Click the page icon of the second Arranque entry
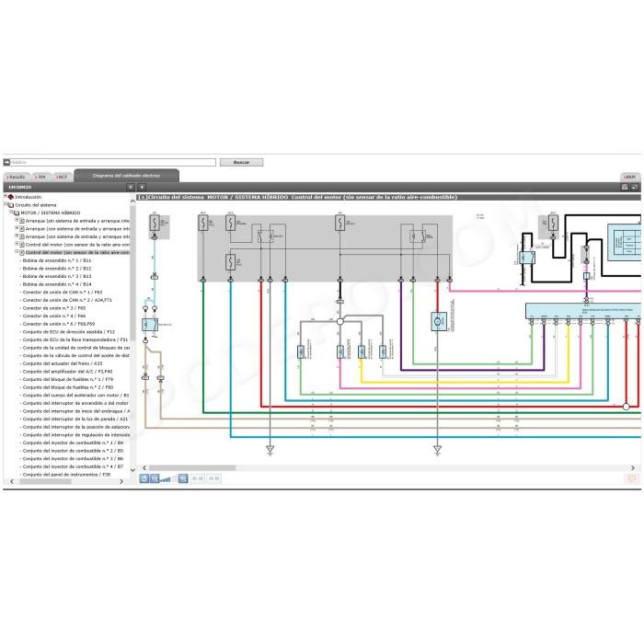644x644 pixels. pos(22,229)
